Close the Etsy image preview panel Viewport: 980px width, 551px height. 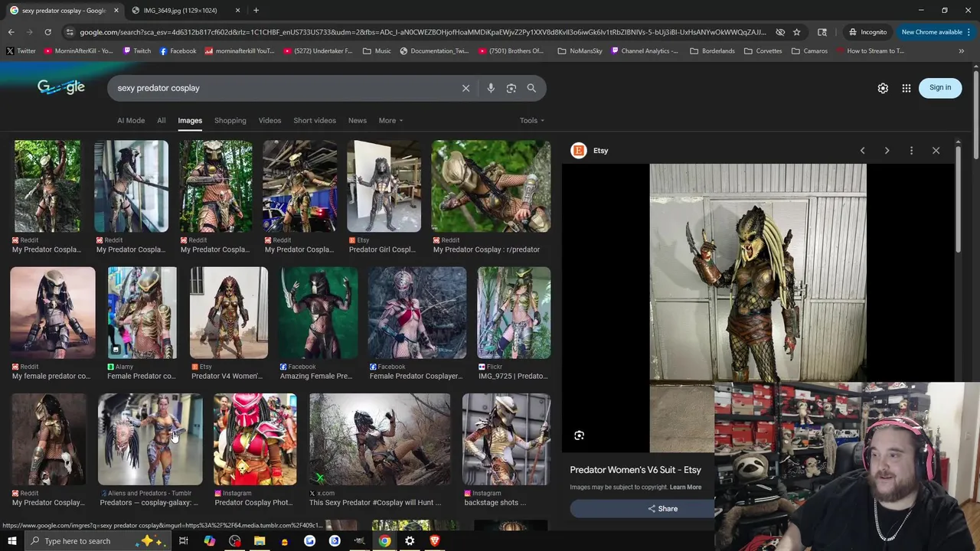coord(936,151)
